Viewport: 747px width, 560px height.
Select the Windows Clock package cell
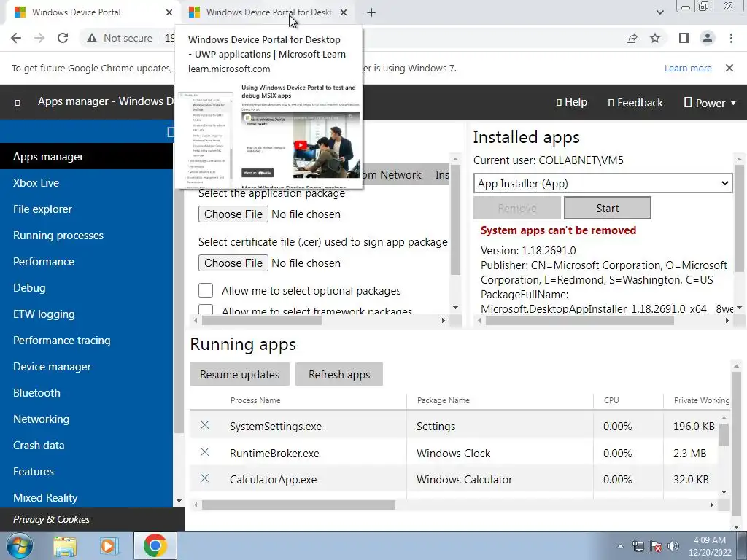(x=500, y=453)
